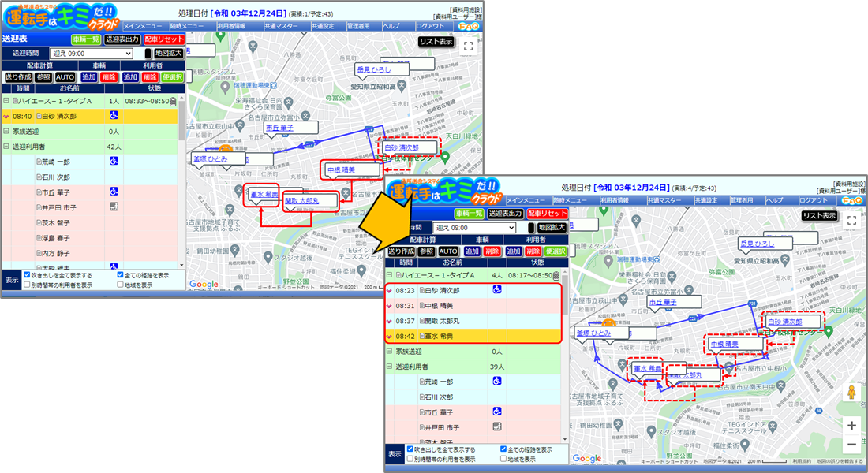Click the 運転手はキミだ logo in the upper-left window

[x=61, y=17]
